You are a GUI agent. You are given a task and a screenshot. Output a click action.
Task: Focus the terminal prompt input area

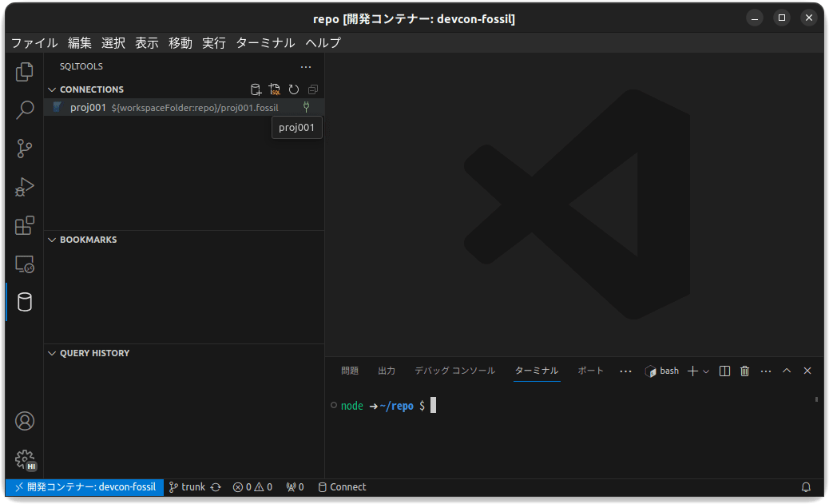pyautogui.click(x=433, y=406)
